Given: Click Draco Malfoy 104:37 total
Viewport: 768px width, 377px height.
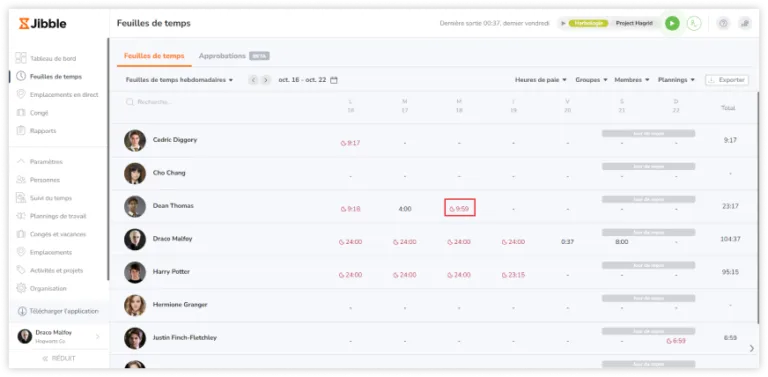Looking at the screenshot, I should click(730, 239).
